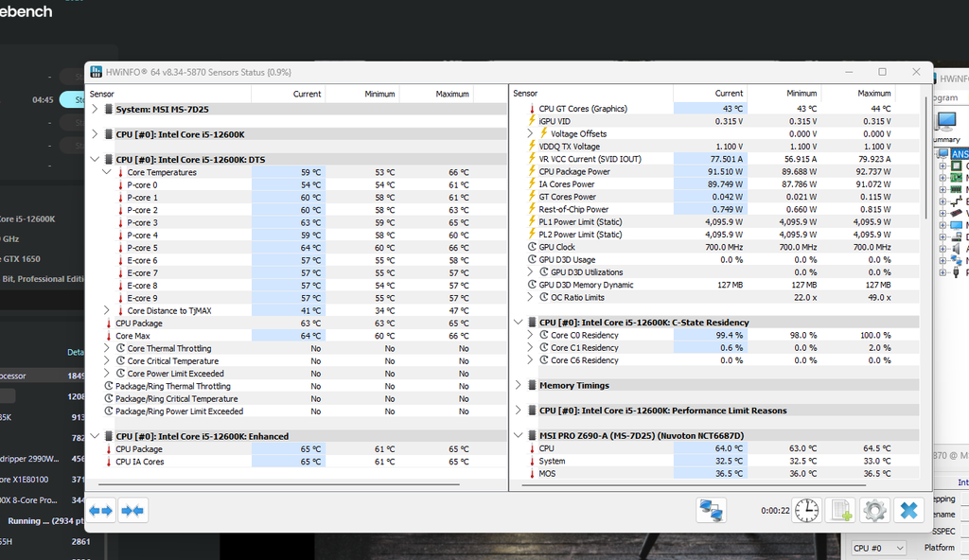Image resolution: width=969 pixels, height=560 pixels.
Task: Click the right panel vertical scrollbar
Action: click(925, 156)
